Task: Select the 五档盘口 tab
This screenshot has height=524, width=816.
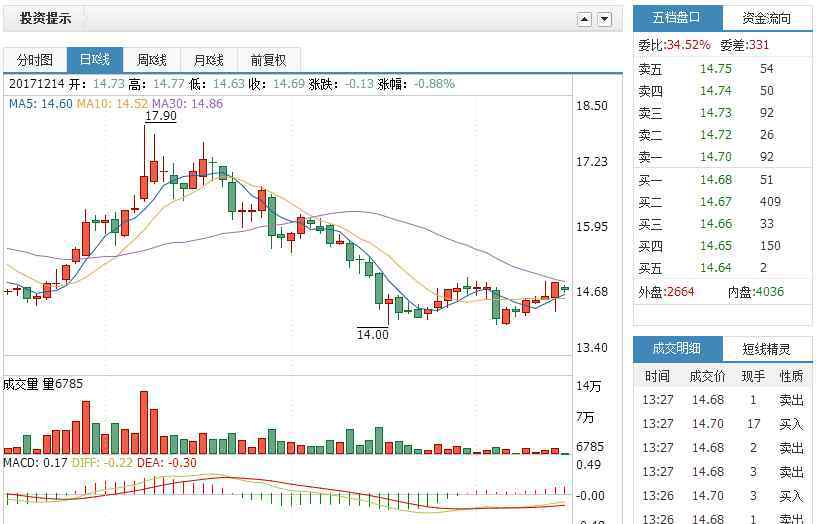Action: 677,18
